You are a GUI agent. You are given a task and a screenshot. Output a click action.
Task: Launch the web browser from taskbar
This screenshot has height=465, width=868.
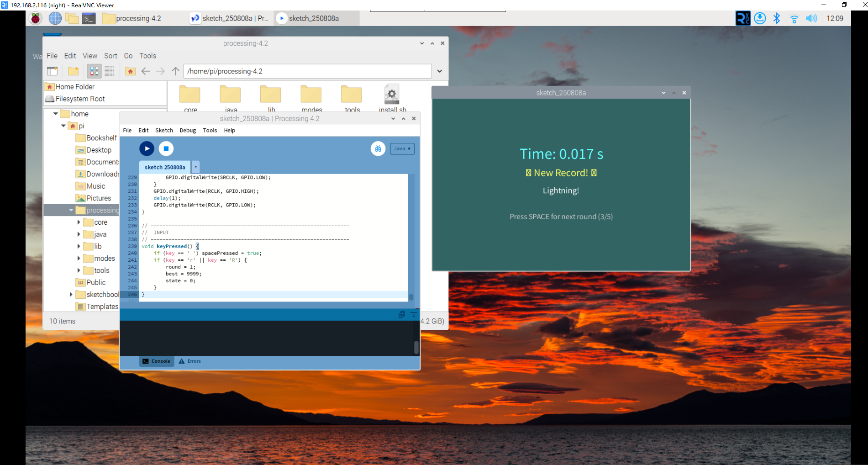coord(55,18)
